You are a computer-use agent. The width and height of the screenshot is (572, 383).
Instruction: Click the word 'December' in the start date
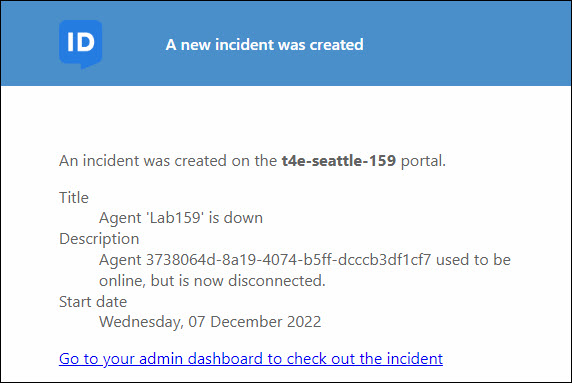[x=247, y=322]
